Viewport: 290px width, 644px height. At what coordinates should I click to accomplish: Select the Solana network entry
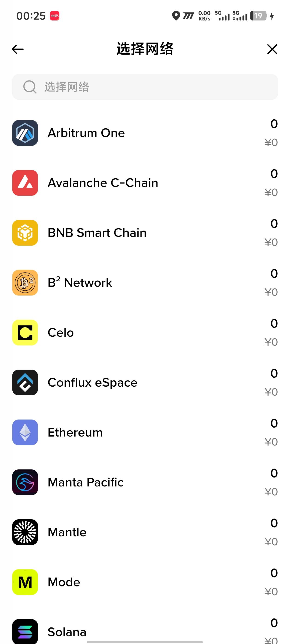point(67,632)
